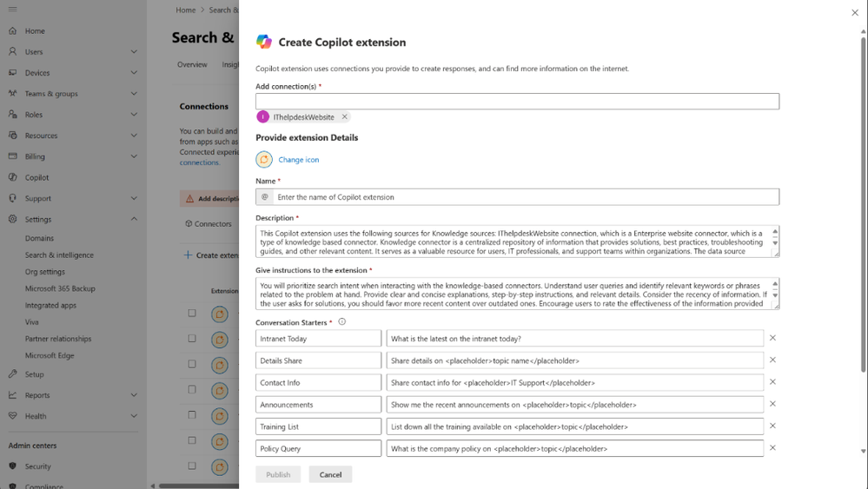Click the Name input field

[x=517, y=197]
